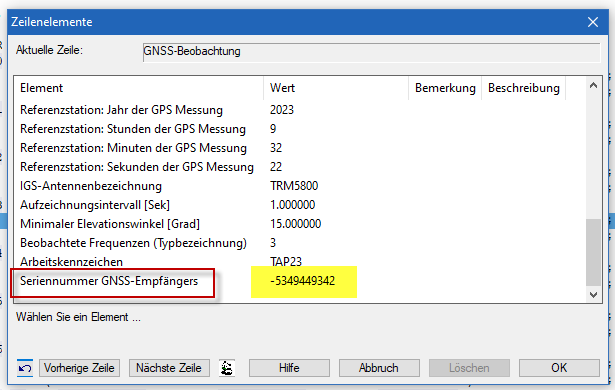Close the Zeilenelemente dialog
The width and height of the screenshot is (615, 390).
point(593,22)
